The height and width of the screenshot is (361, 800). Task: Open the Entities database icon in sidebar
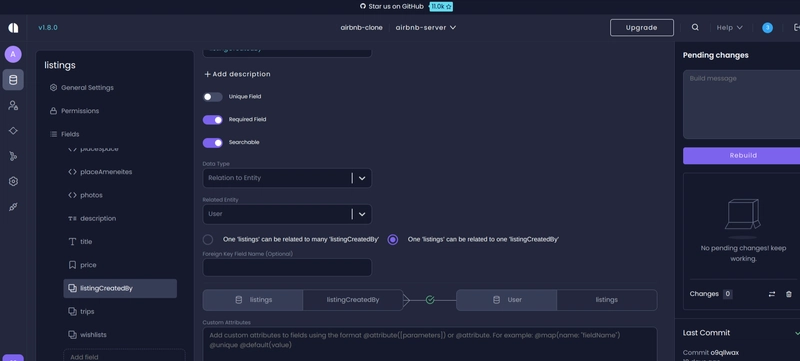tap(13, 80)
